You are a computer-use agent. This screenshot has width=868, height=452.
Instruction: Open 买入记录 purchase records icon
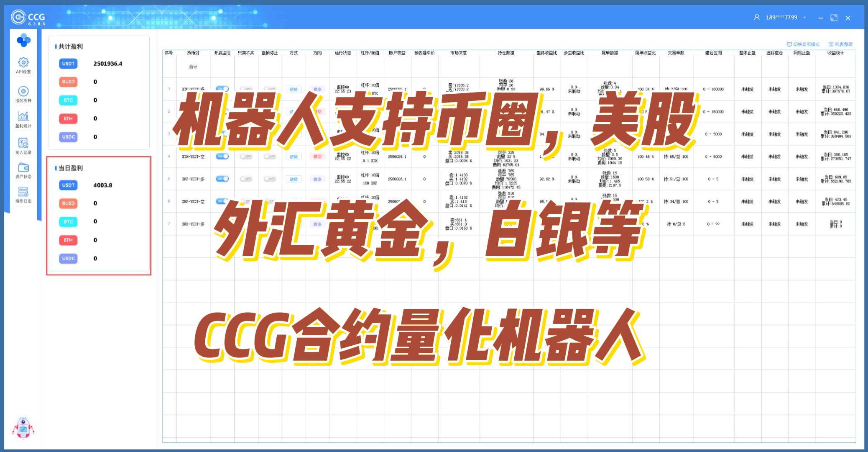coord(23,143)
